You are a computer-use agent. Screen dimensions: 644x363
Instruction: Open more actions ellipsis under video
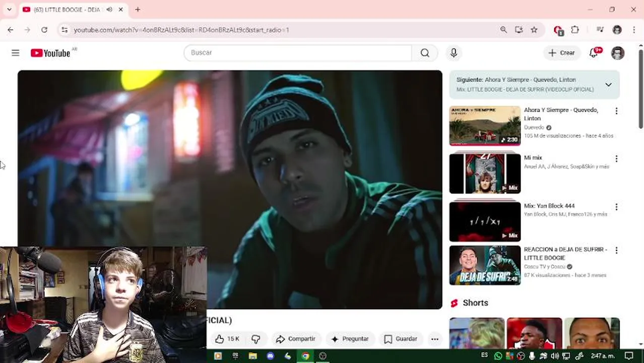[x=434, y=339]
